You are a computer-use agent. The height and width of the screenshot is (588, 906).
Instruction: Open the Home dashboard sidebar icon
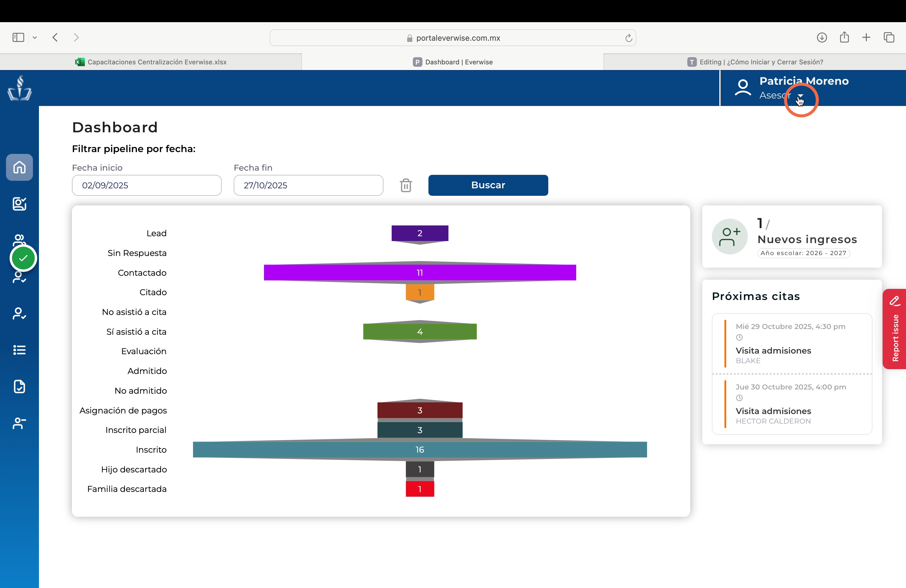19,167
